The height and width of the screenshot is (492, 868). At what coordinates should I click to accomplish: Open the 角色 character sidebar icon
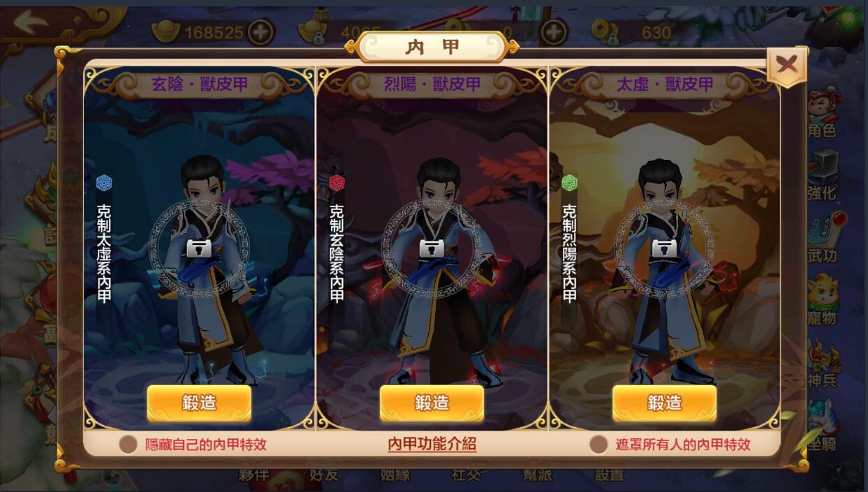pos(823,113)
